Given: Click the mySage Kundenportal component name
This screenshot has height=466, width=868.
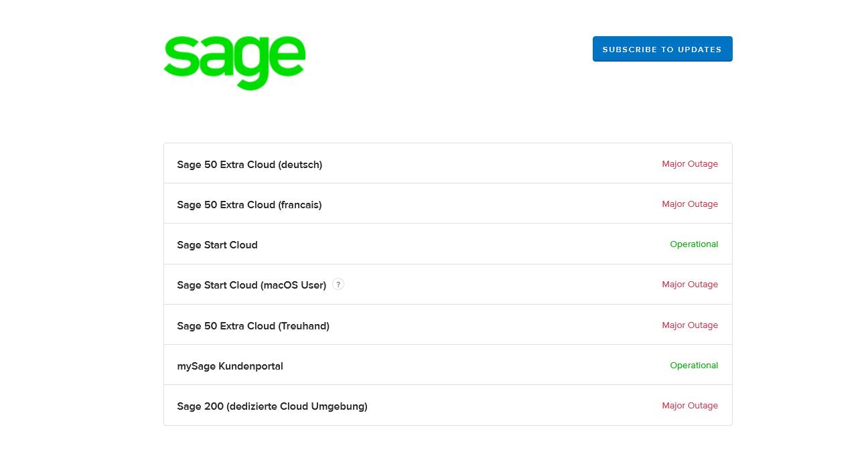Looking at the screenshot, I should pyautogui.click(x=230, y=366).
